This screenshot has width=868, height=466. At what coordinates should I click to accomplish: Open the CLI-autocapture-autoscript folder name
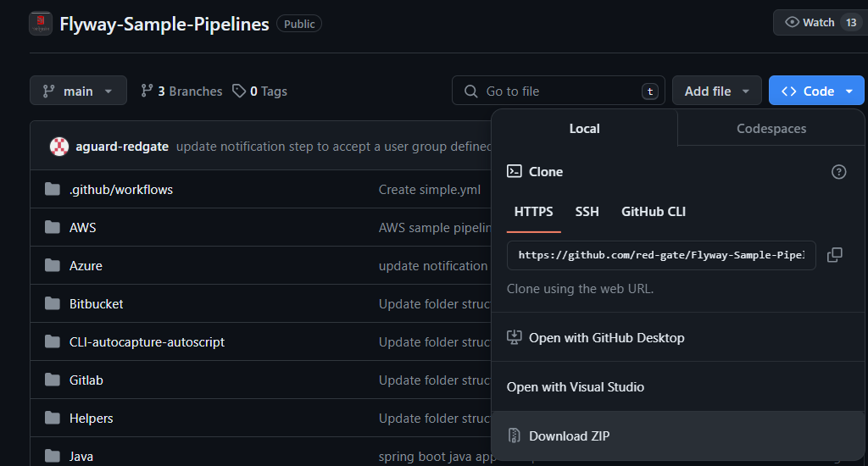[147, 342]
